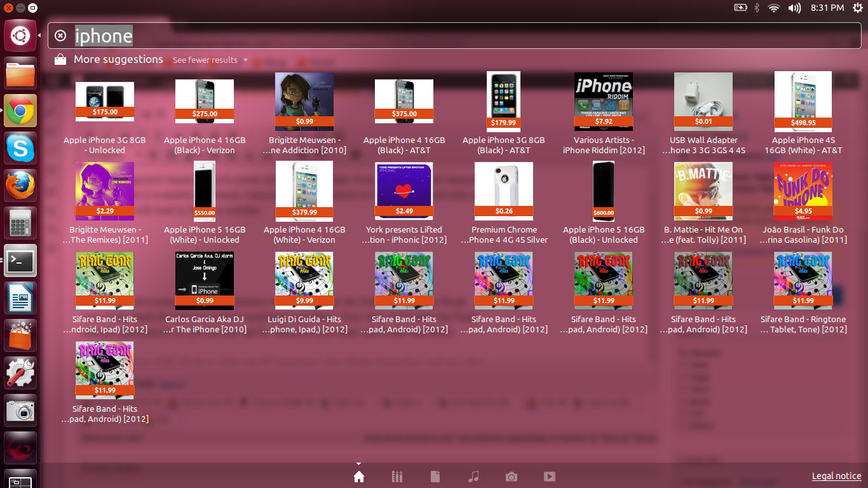Open System Settings wrench-and-gear icon
The height and width of the screenshot is (488, 868).
point(20,373)
